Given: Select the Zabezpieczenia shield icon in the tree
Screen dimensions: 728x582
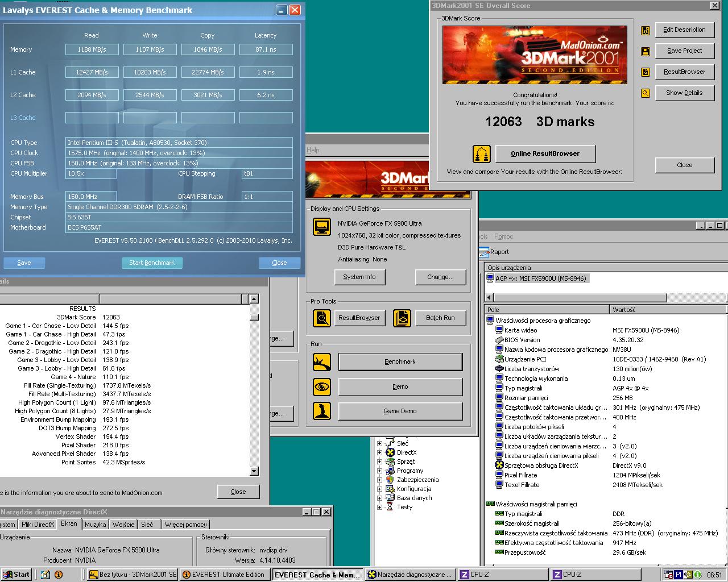Looking at the screenshot, I should pyautogui.click(x=390, y=480).
